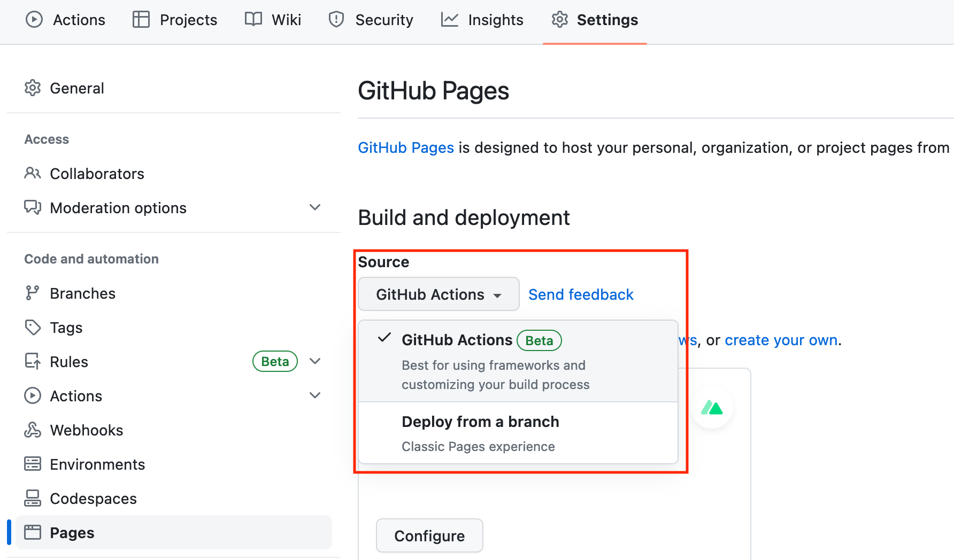The image size is (954, 560).
Task: Open Webhooks settings
Action: coord(174,430)
